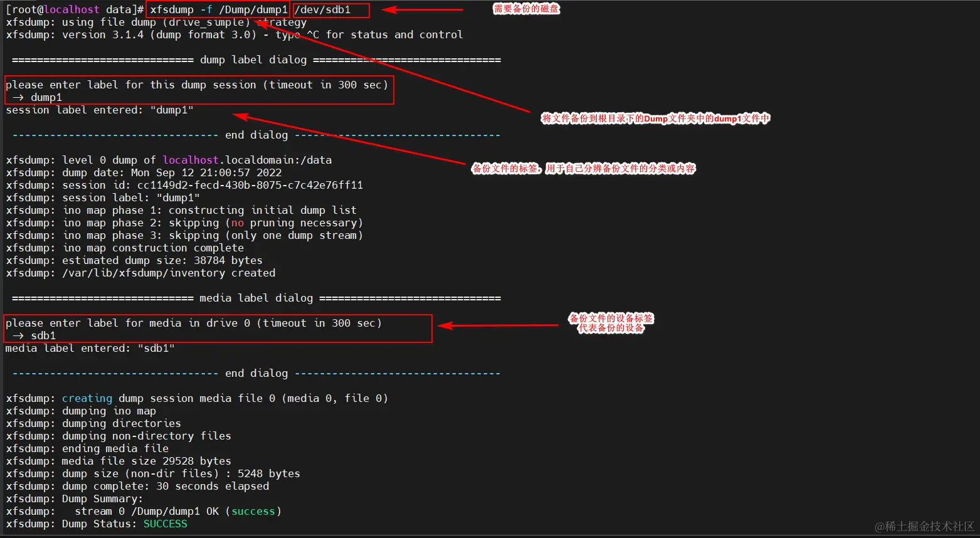Image resolution: width=980 pixels, height=538 pixels.
Task: Click the red note '需要备份的磁盘'
Action: [x=527, y=9]
